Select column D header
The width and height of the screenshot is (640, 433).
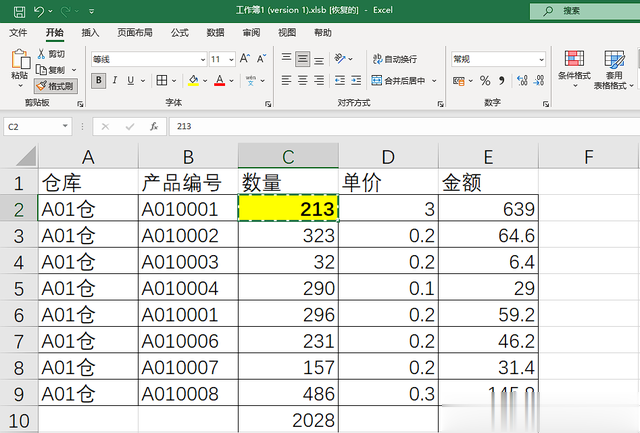pos(388,157)
